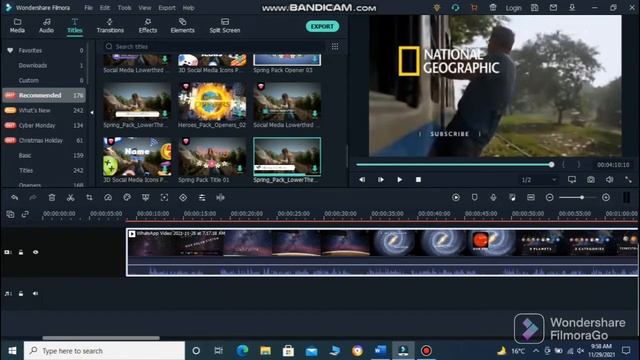Click the EXPORT button

322,27
